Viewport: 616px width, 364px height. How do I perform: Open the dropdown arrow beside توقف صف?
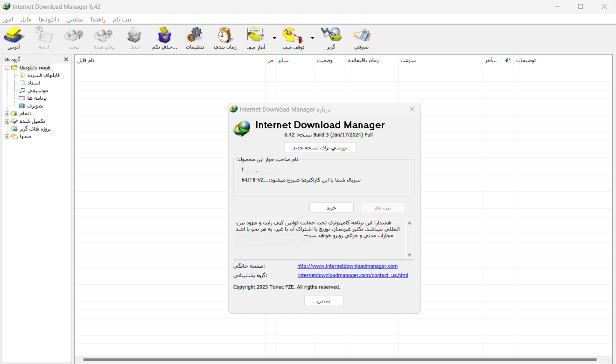[312, 38]
